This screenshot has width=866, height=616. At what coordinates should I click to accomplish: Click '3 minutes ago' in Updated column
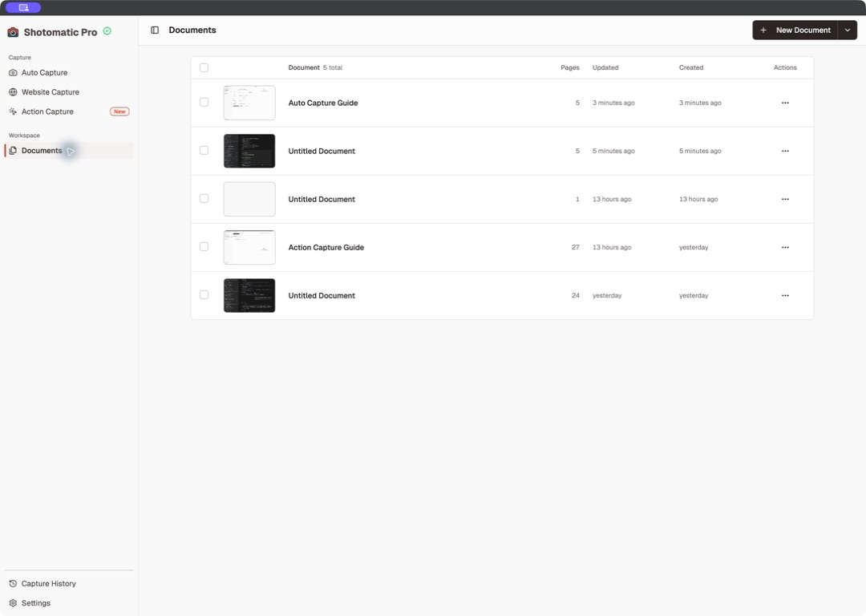click(613, 103)
